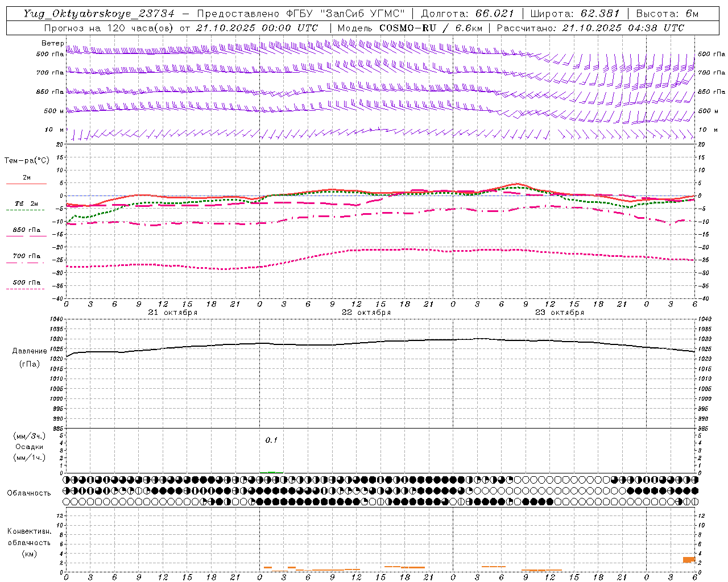The image size is (728, 582).
Task: Select the text Предоставлено ФГБУ "ЗапСиб УГМС"
Action: (300, 14)
